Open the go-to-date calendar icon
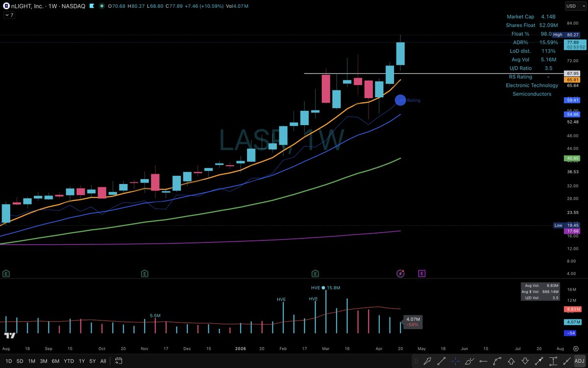The image size is (588, 368). [x=119, y=361]
